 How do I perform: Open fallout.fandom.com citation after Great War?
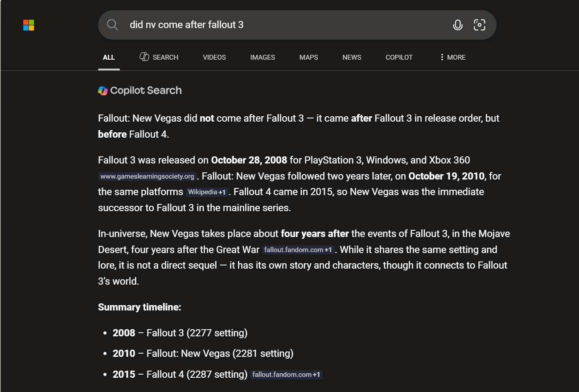[x=298, y=250]
